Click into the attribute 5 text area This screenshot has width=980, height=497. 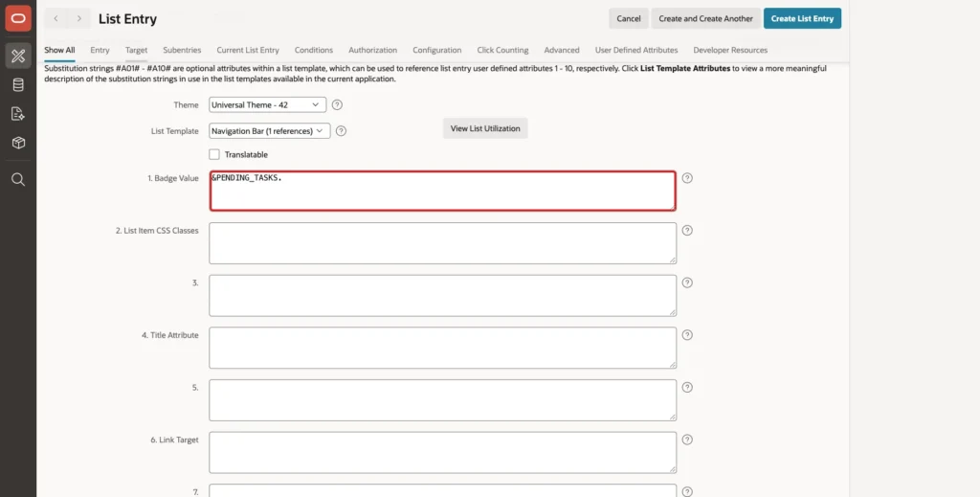click(x=442, y=400)
